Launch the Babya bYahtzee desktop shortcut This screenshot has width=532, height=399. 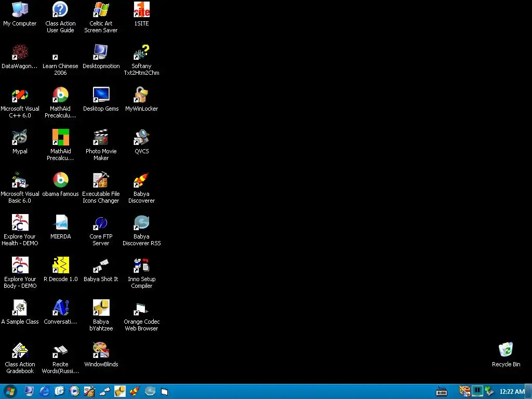(x=101, y=315)
